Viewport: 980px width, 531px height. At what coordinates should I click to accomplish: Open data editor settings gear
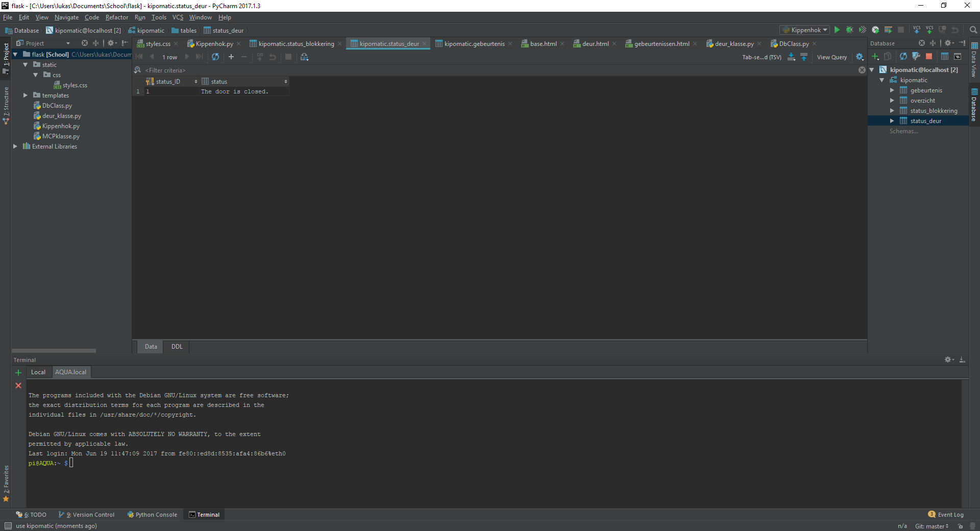(860, 57)
